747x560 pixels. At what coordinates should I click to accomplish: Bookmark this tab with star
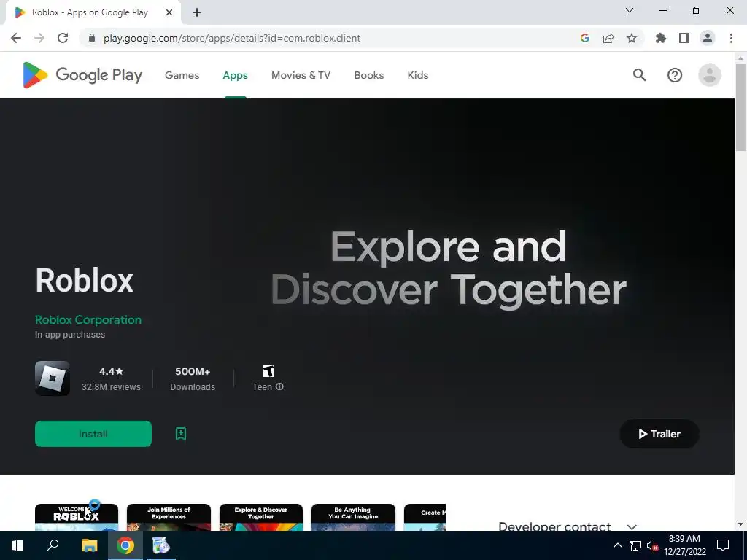point(632,38)
